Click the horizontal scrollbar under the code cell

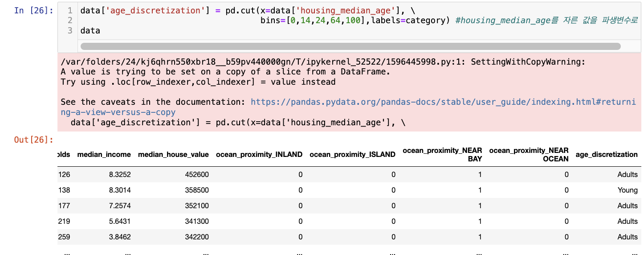(350, 46)
